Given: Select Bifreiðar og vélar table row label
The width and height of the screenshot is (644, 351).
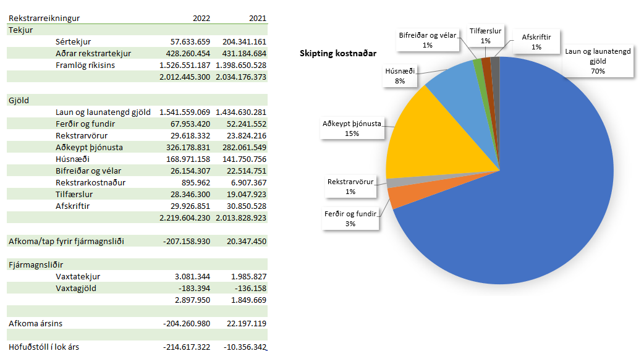Looking at the screenshot, I should [88, 171].
